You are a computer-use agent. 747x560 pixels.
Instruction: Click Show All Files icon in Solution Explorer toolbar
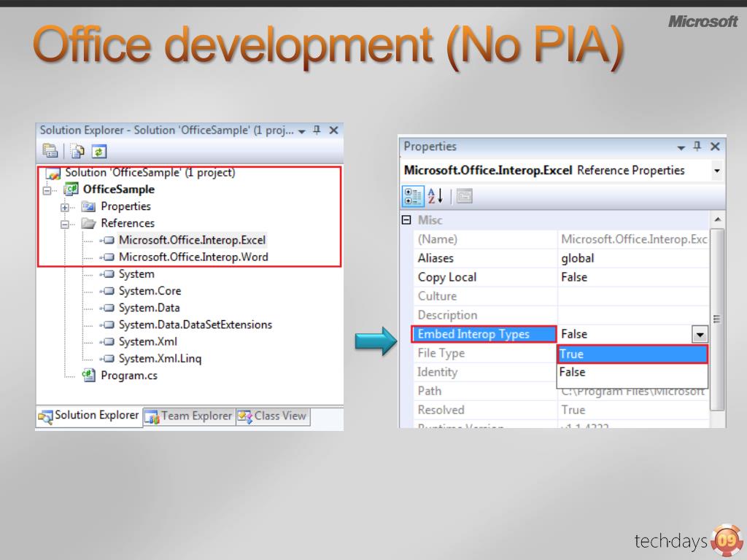pos(77,152)
